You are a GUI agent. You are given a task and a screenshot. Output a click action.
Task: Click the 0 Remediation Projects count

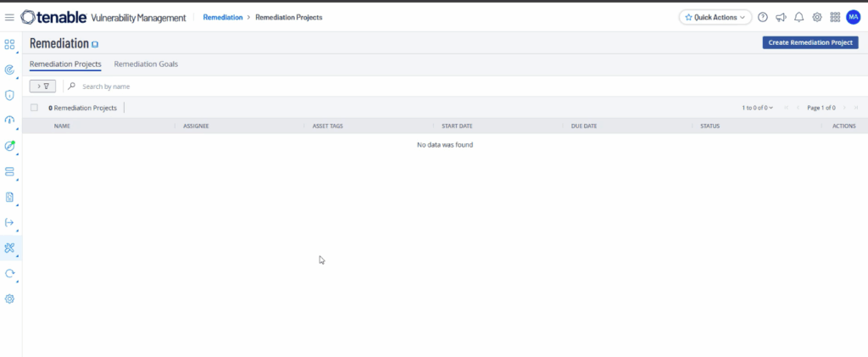(82, 108)
